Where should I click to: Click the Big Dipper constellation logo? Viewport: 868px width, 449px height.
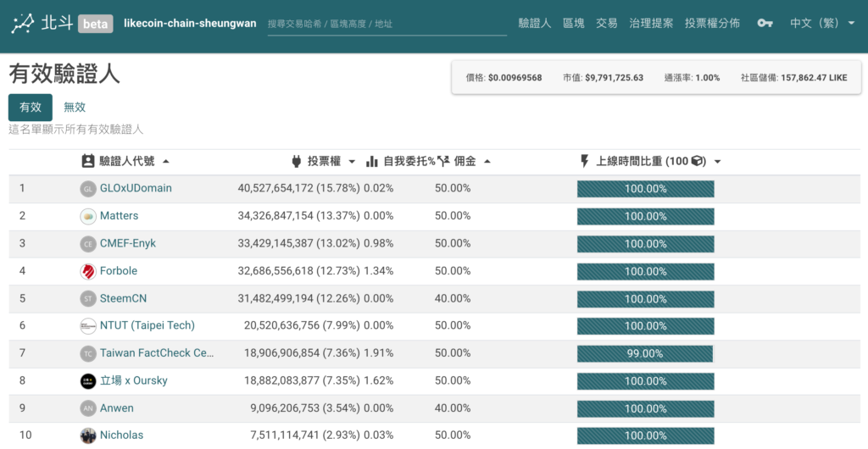click(23, 23)
